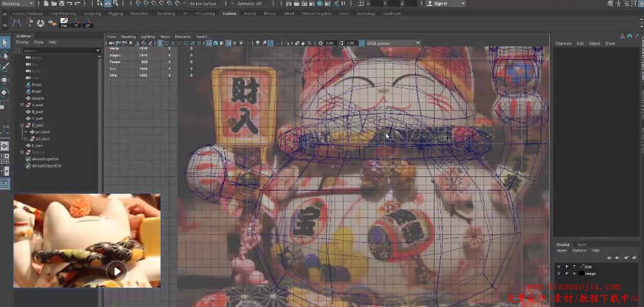Click the Hist shelf button
The height and width of the screenshot is (307, 644).
point(64,23)
